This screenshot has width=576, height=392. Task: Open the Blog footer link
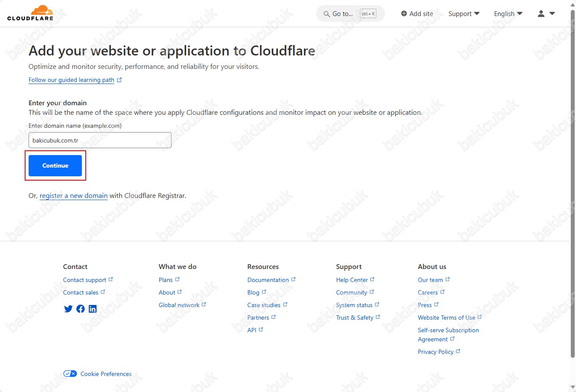pyautogui.click(x=253, y=292)
